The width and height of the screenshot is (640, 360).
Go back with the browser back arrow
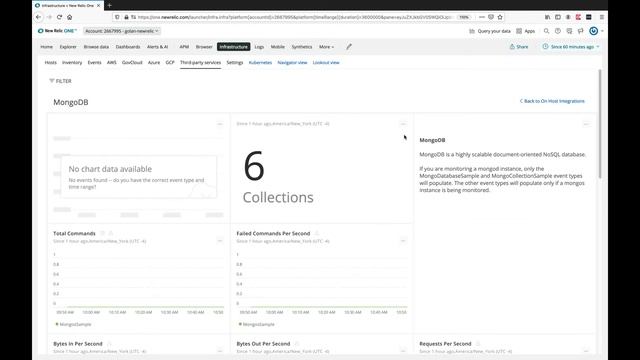38,17
